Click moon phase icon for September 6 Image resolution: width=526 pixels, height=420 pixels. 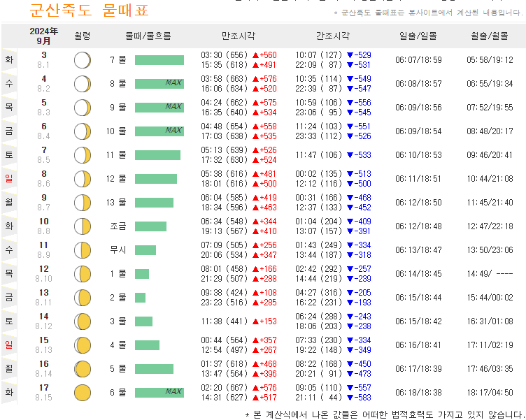click(x=83, y=131)
